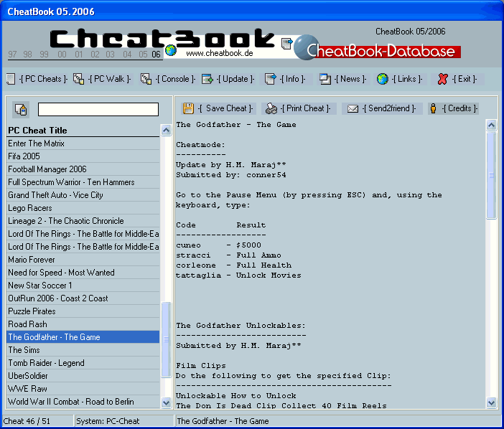The width and height of the screenshot is (504, 429).
Task: Click the search icon beside the text box
Action: (21, 109)
